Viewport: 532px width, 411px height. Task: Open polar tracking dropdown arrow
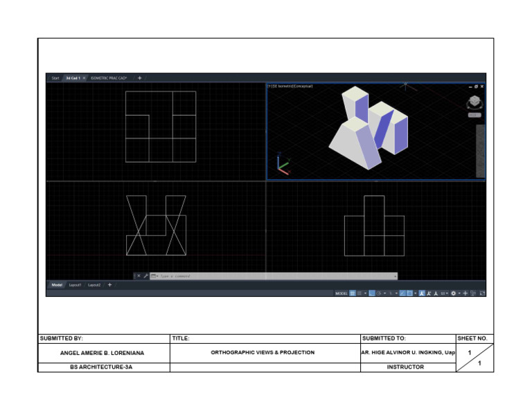click(x=384, y=293)
